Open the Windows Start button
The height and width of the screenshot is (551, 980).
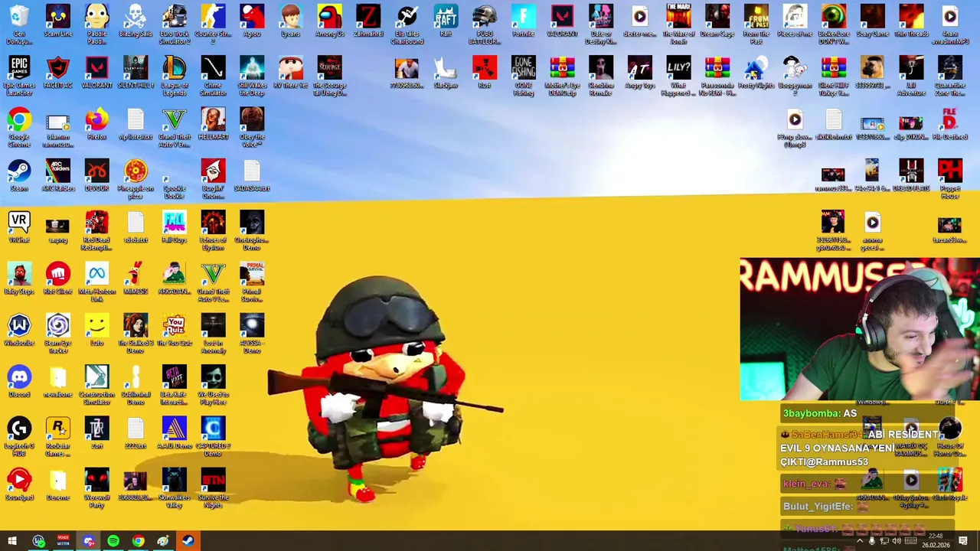(x=11, y=541)
